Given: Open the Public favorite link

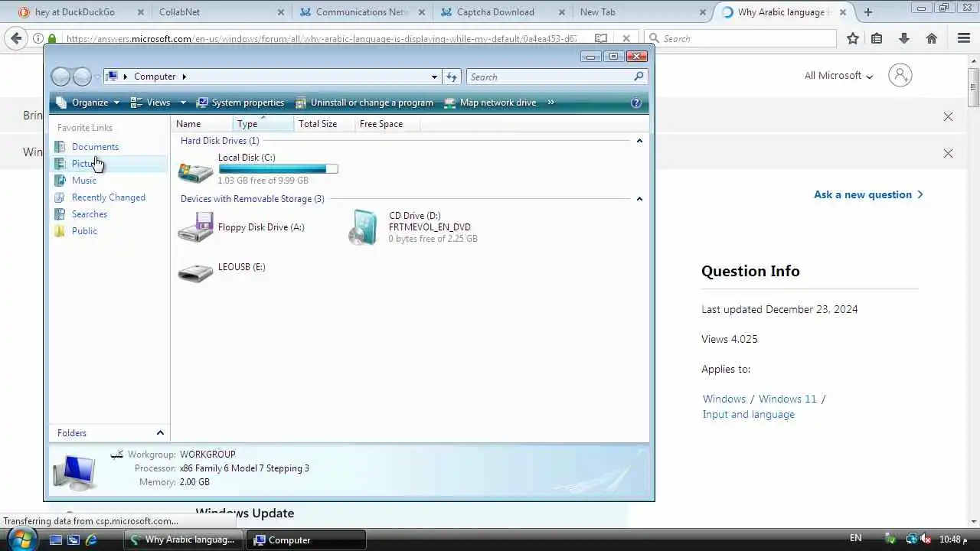Looking at the screenshot, I should 84,231.
